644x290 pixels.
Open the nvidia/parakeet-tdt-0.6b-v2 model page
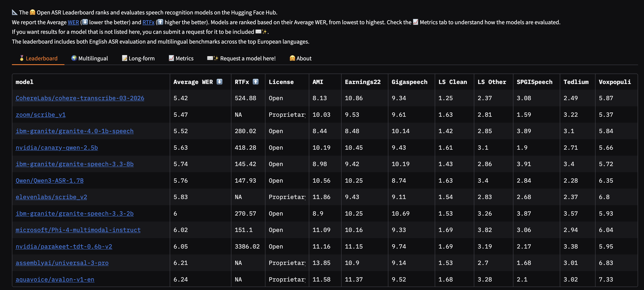click(64, 246)
